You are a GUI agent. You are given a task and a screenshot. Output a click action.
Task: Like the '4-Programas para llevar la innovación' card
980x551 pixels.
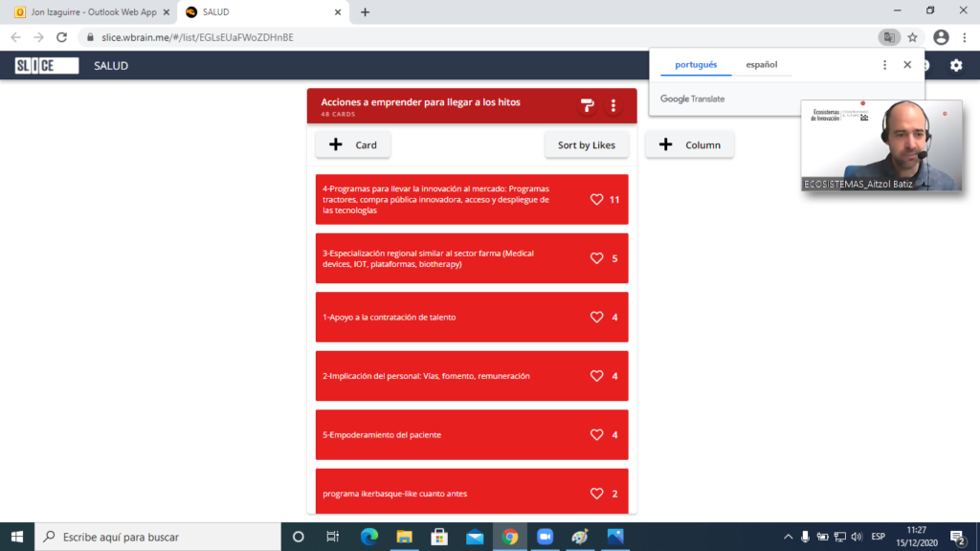click(x=596, y=200)
